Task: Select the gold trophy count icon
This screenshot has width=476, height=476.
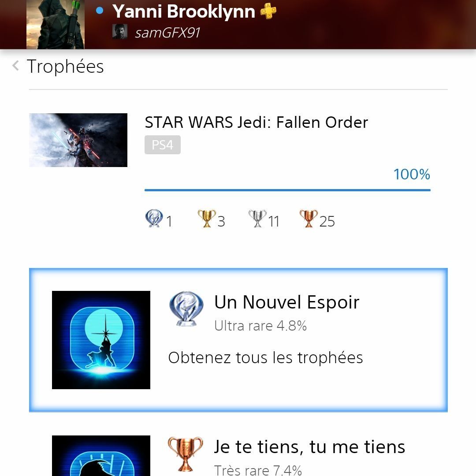Action: 207,218
